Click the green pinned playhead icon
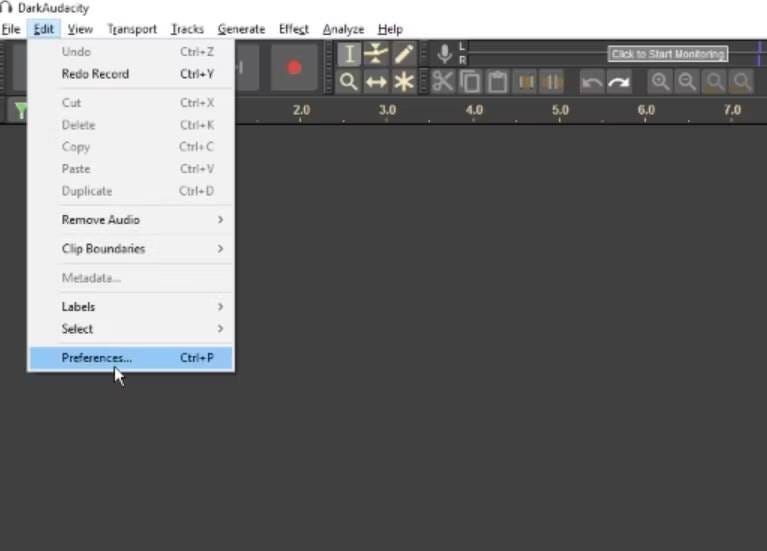767x551 pixels. (20, 111)
